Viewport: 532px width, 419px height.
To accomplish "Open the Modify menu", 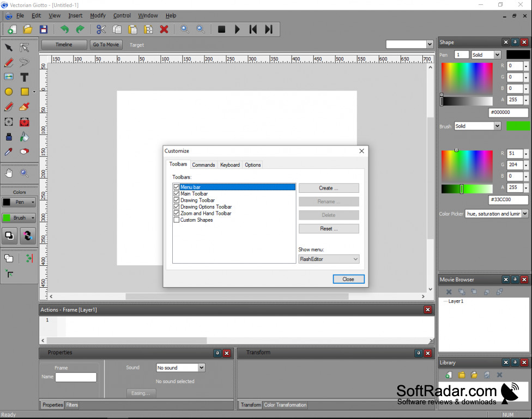I will [98, 16].
